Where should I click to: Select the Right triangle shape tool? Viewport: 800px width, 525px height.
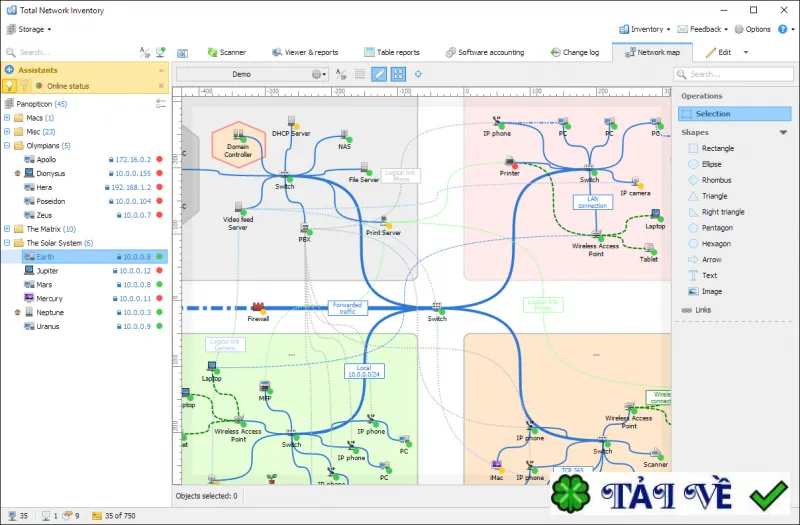pyautogui.click(x=716, y=212)
